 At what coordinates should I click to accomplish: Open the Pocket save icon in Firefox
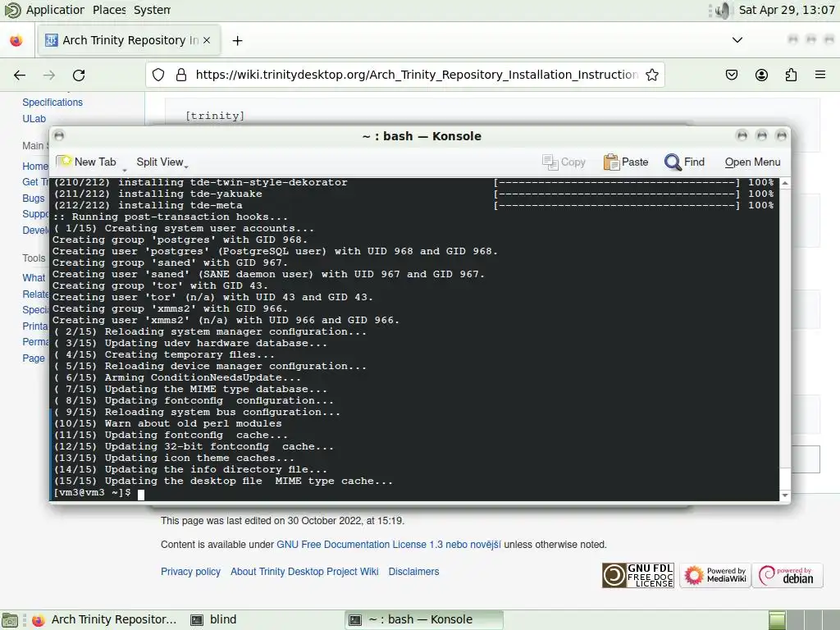(x=732, y=75)
